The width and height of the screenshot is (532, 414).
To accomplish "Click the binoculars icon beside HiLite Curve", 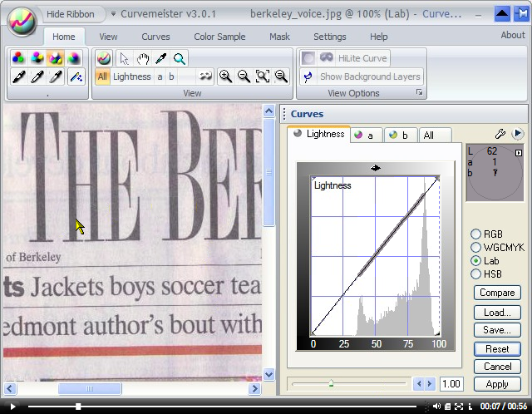I will (x=327, y=57).
